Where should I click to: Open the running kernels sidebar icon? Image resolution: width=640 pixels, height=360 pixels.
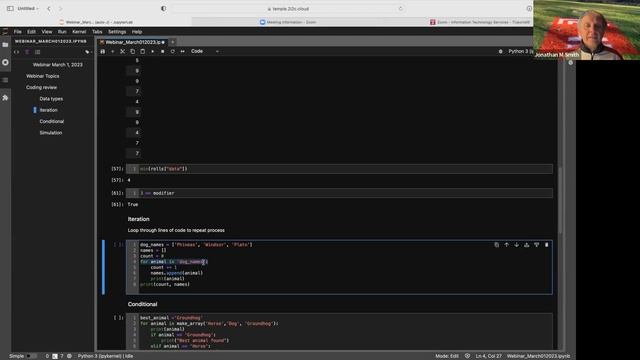click(x=5, y=62)
